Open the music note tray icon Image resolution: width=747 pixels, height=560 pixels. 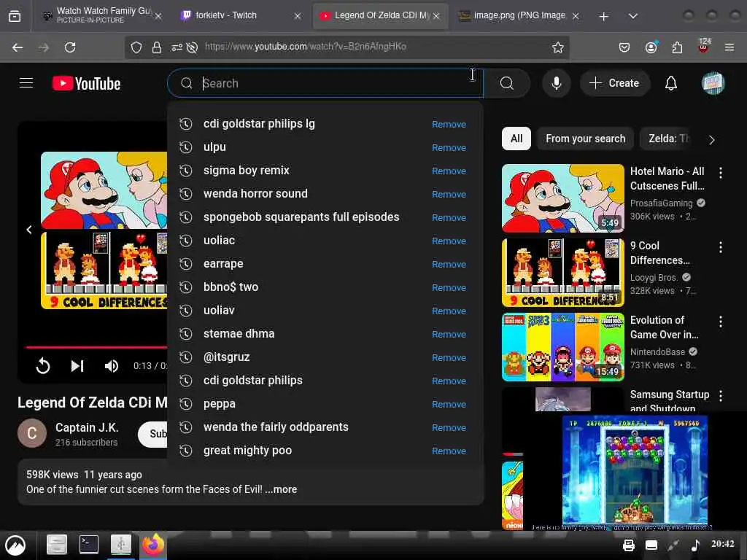point(695,545)
